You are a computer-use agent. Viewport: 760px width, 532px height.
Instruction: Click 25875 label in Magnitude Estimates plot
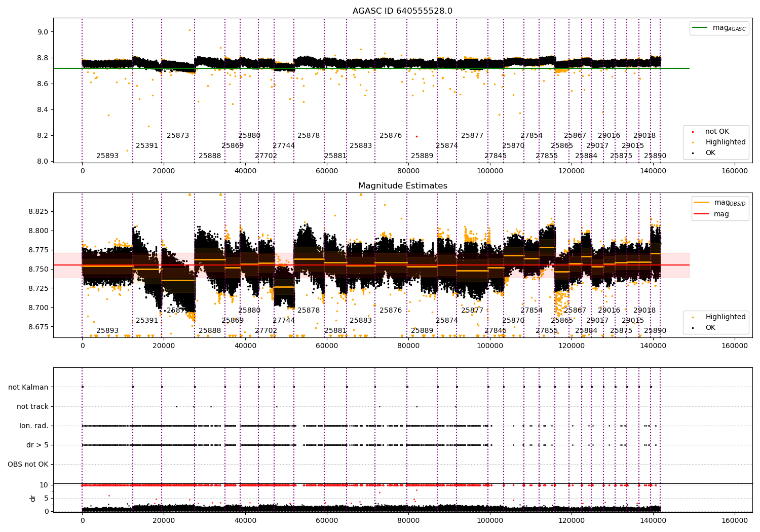[621, 331]
